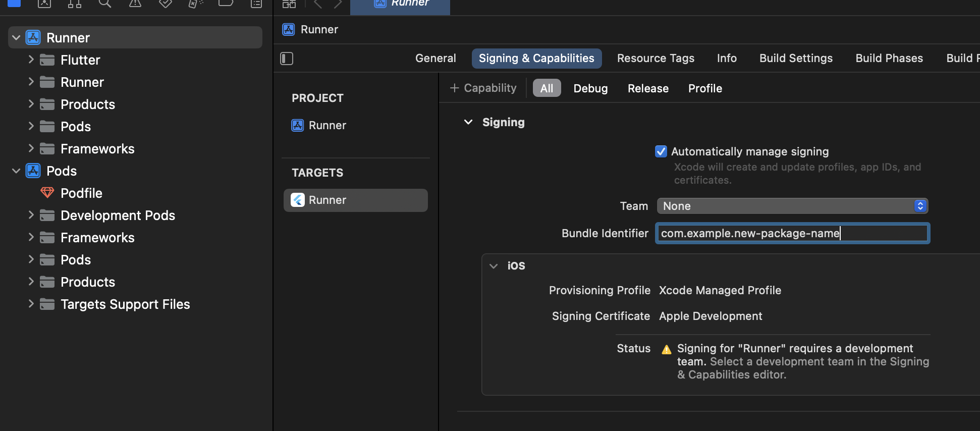Collapse the Signing section
The image size is (980, 431).
tap(468, 122)
